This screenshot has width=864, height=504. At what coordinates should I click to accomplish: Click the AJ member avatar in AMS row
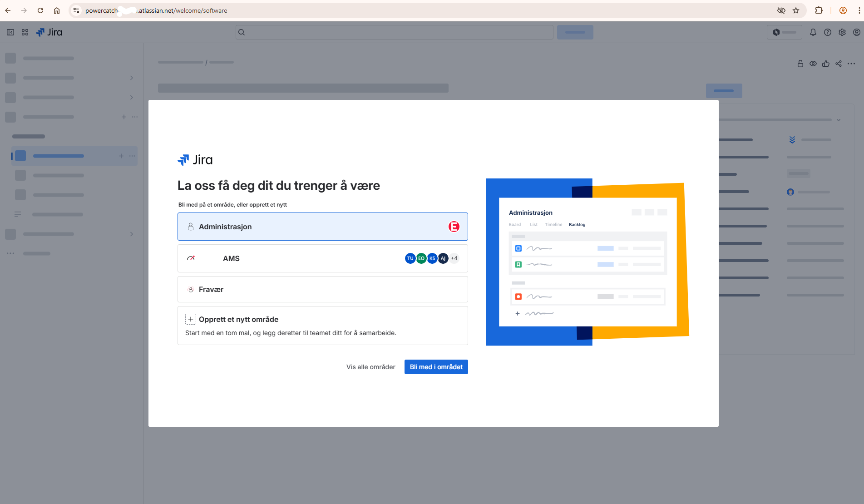[x=443, y=258]
